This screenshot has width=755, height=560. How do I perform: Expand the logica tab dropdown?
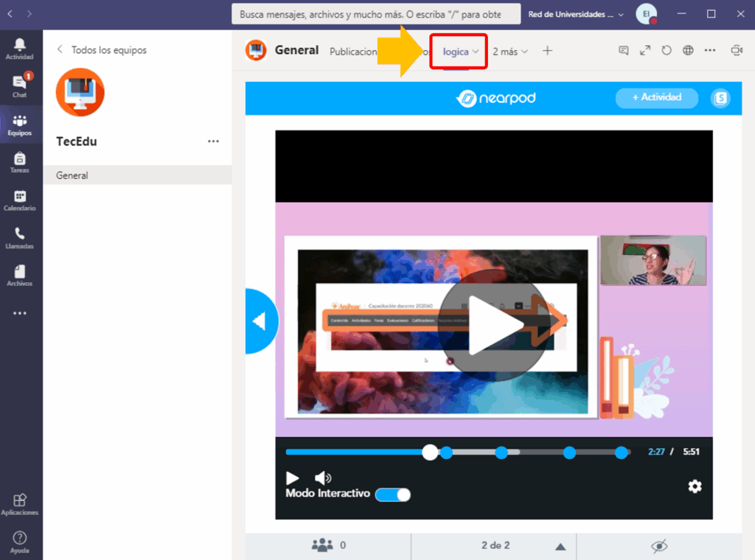(476, 52)
